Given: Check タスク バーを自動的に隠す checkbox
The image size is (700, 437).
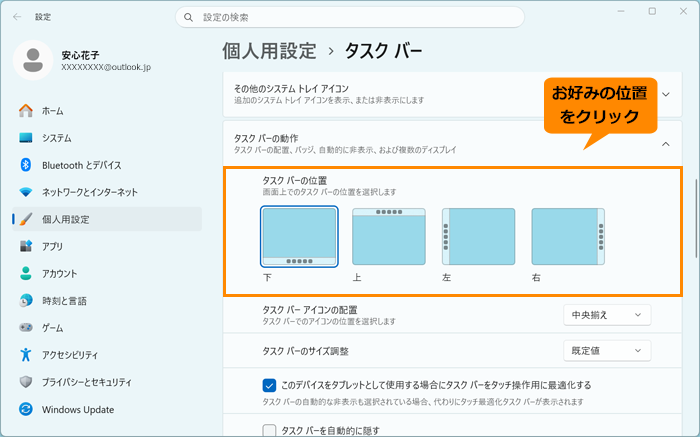Looking at the screenshot, I should click(x=269, y=430).
